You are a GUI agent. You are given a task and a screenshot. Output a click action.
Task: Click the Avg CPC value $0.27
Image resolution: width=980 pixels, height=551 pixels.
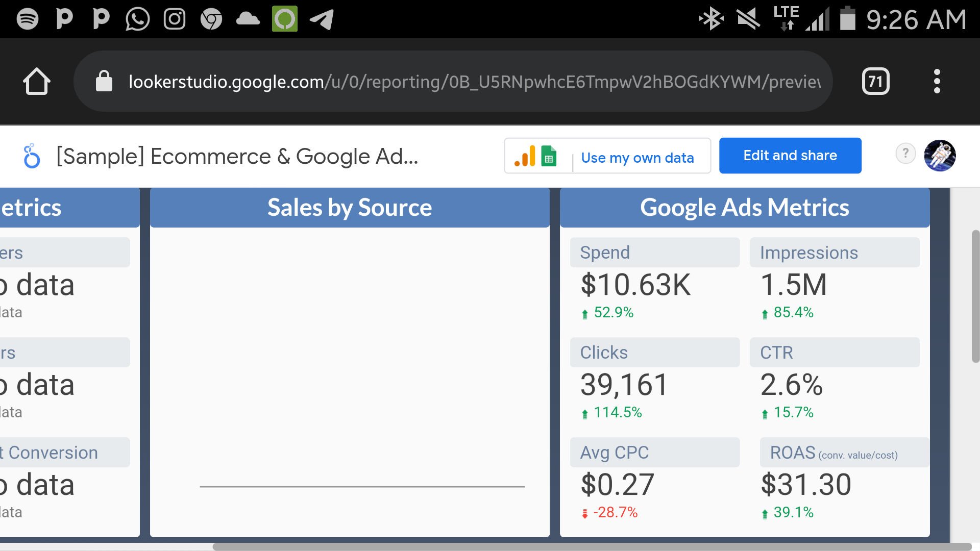(617, 484)
